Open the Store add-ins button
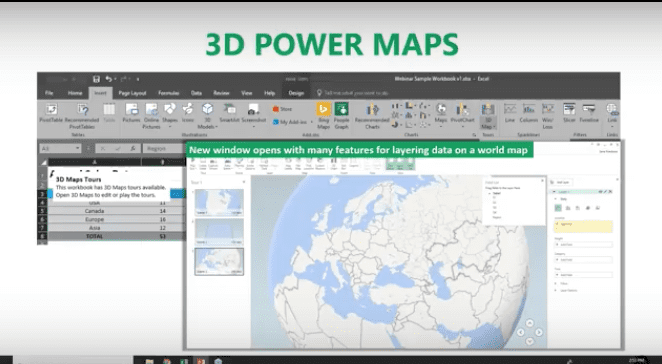 (282, 109)
